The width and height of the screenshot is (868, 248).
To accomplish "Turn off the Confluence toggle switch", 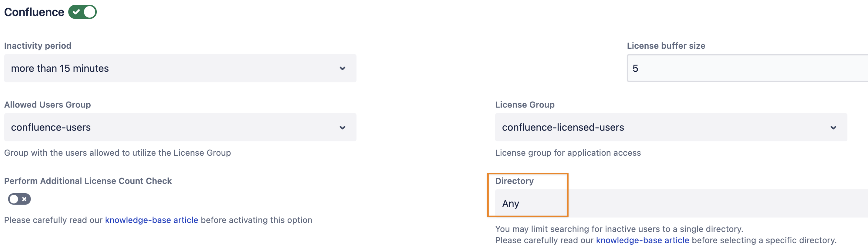I will (83, 12).
